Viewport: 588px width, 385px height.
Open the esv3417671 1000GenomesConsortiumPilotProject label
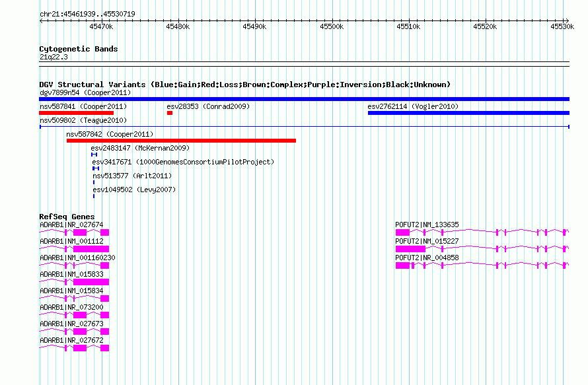[184, 162]
